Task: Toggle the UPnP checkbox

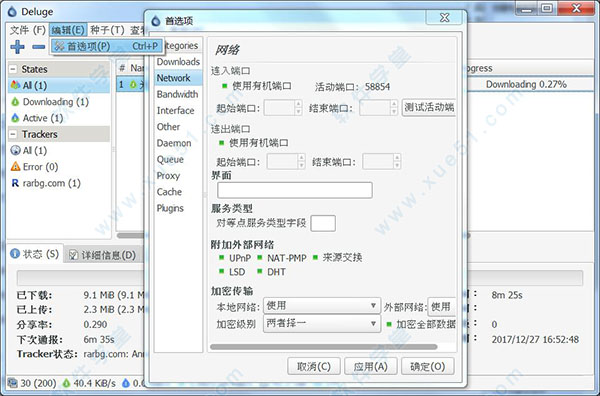Action: (x=221, y=257)
